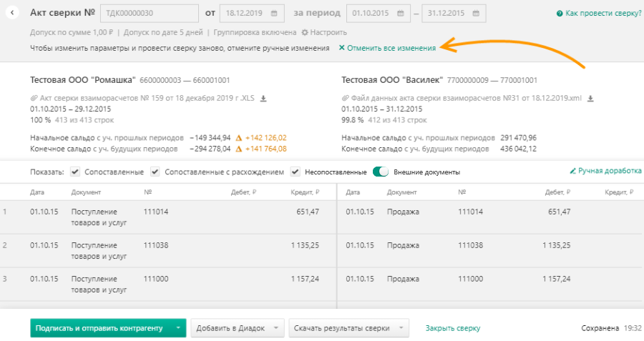Uncheck Сопоставленные checkbox
The image size is (644, 341).
click(74, 172)
